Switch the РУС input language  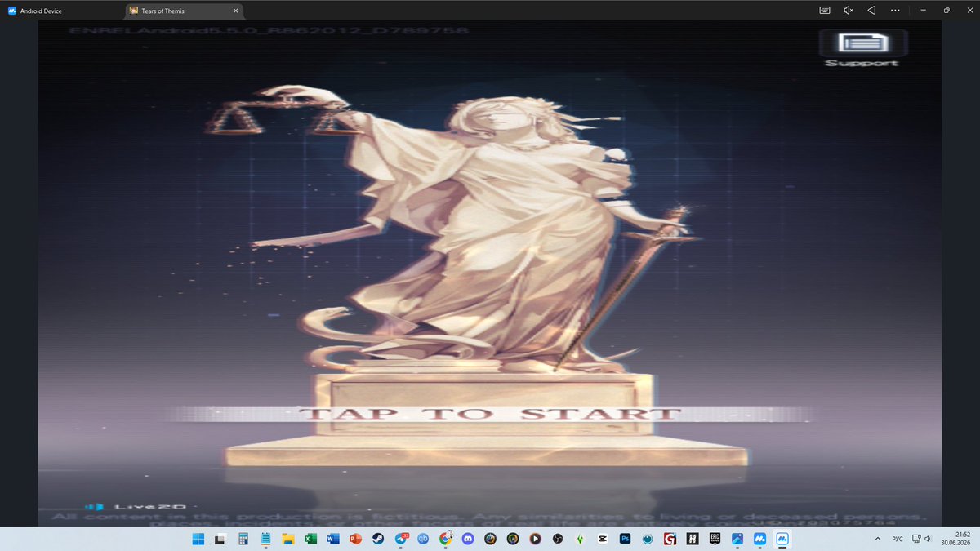click(x=897, y=539)
